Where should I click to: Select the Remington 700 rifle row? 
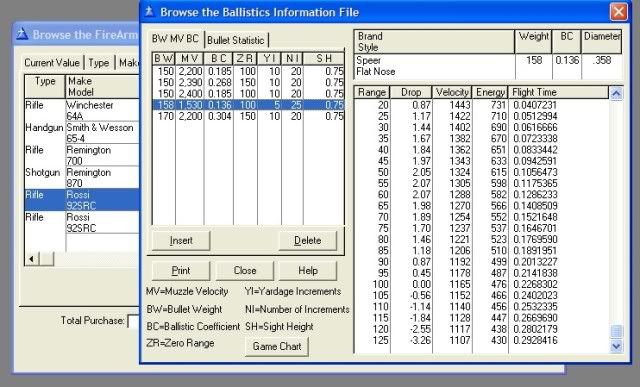[x=82, y=155]
